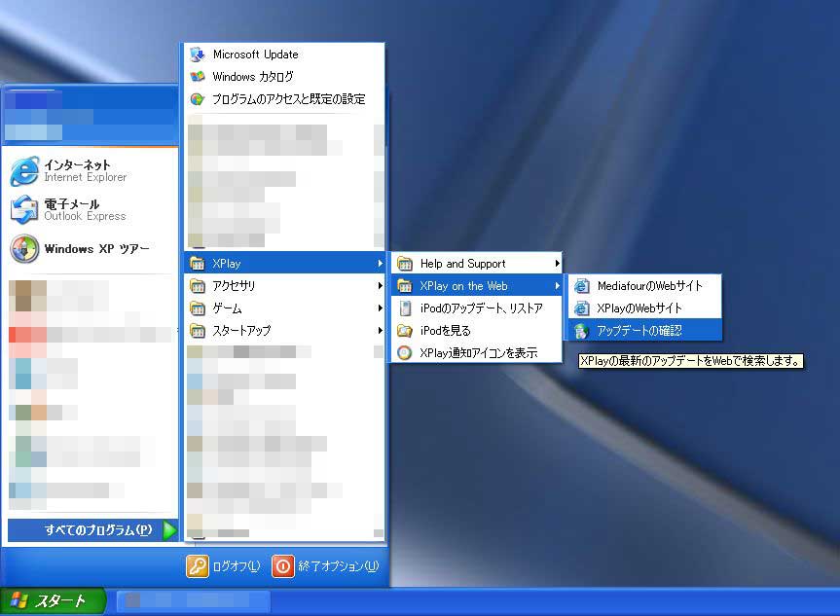Image resolution: width=840 pixels, height=616 pixels.
Task: Click the Windows カタログ icon
Action: [198, 77]
